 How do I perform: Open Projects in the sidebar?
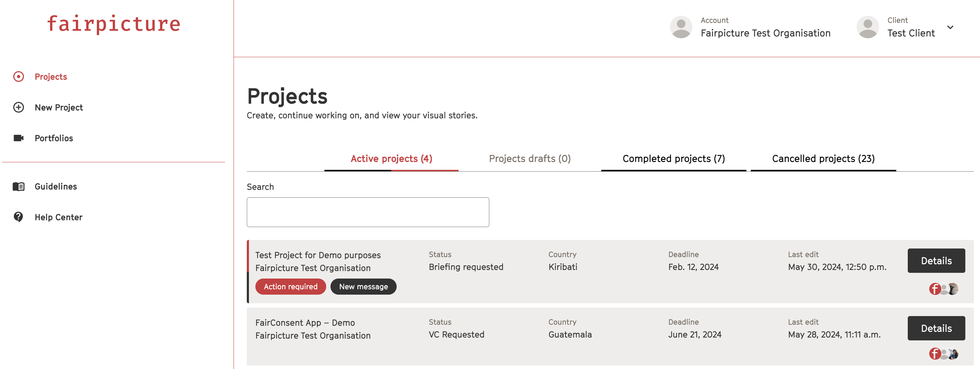(50, 77)
